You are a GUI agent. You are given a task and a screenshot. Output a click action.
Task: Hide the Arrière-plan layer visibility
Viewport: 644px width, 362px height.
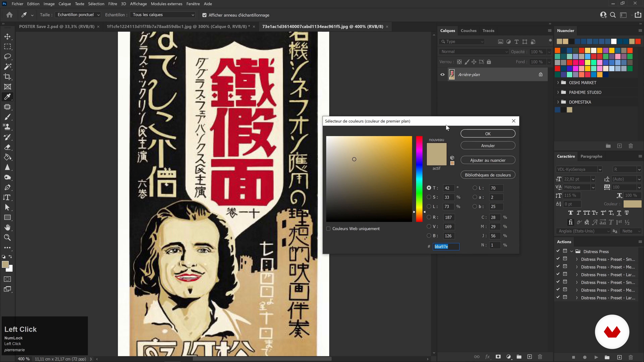click(442, 74)
